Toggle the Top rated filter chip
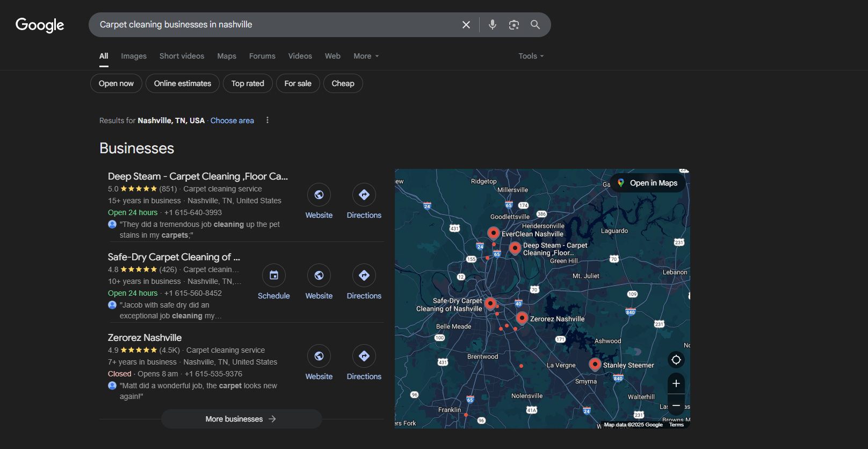 click(248, 83)
